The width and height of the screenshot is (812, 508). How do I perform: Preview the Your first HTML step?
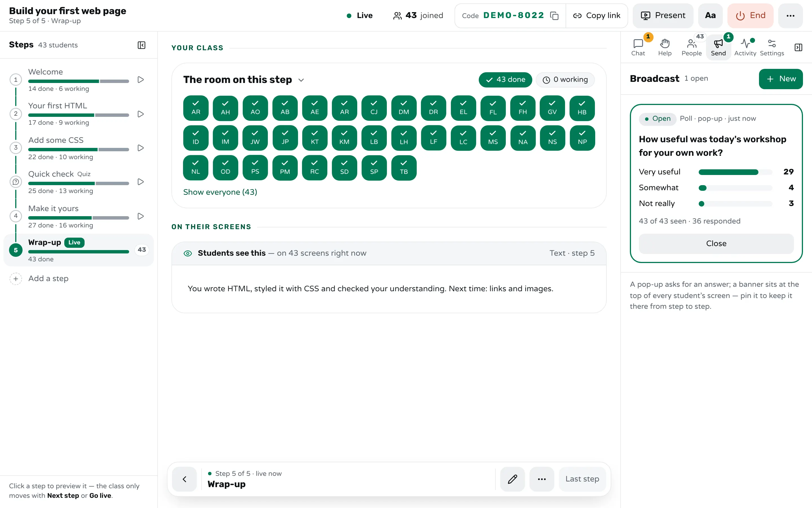pyautogui.click(x=141, y=114)
